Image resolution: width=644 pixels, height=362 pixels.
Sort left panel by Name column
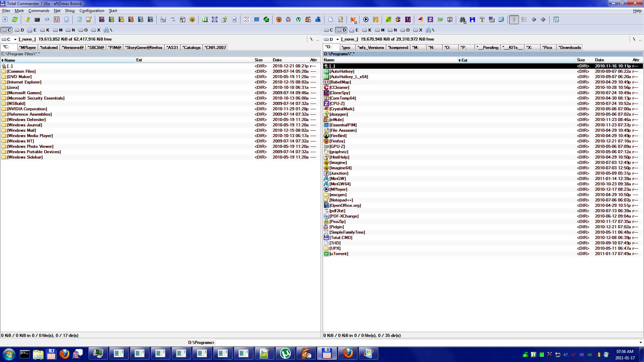pyautogui.click(x=68, y=60)
